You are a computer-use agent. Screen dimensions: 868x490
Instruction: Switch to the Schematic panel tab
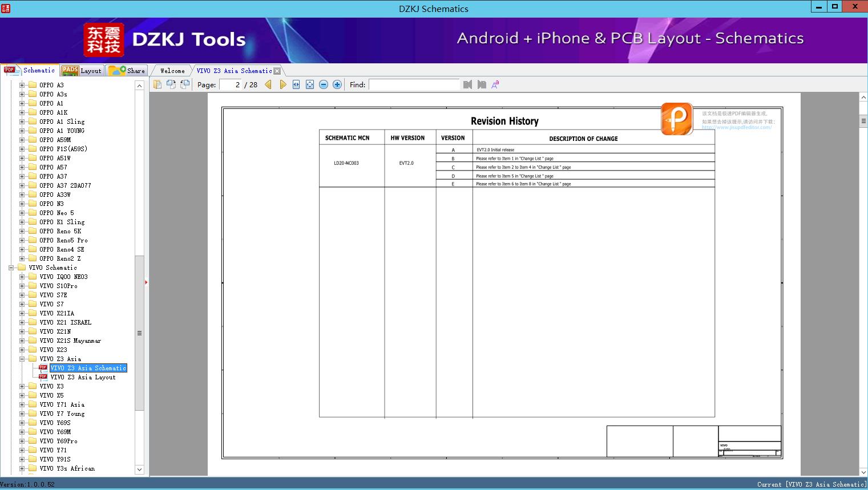tap(29, 70)
